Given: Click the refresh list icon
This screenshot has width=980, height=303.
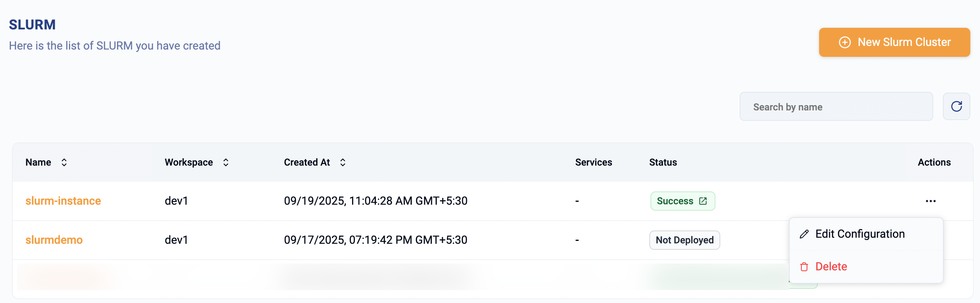Looking at the screenshot, I should click(x=956, y=106).
